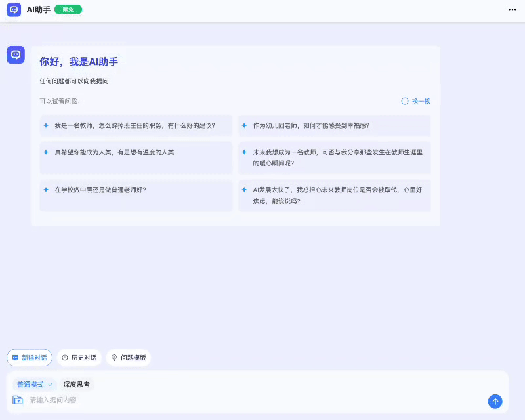Open 问题模版
525x420 pixels.
pos(129,358)
